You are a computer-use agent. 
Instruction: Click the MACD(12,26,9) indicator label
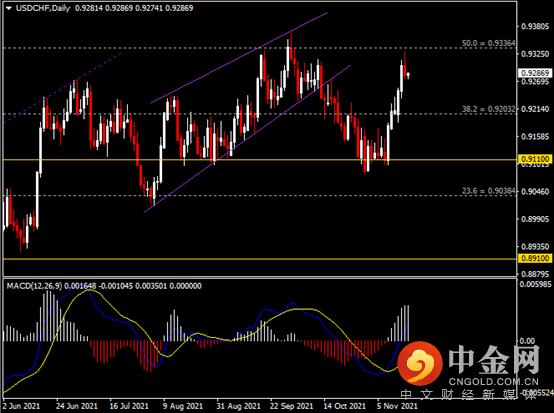tap(34, 286)
